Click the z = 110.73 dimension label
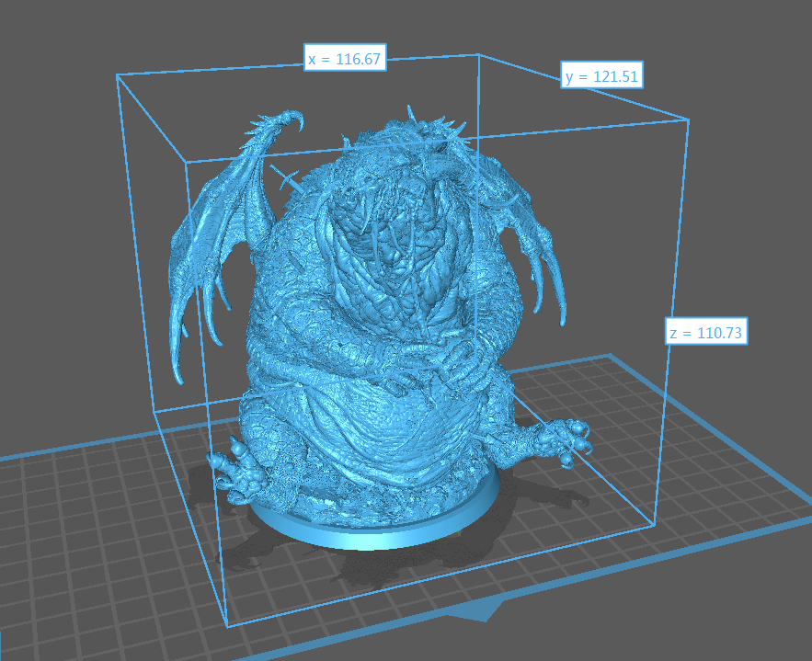The image size is (812, 661). pos(706,332)
